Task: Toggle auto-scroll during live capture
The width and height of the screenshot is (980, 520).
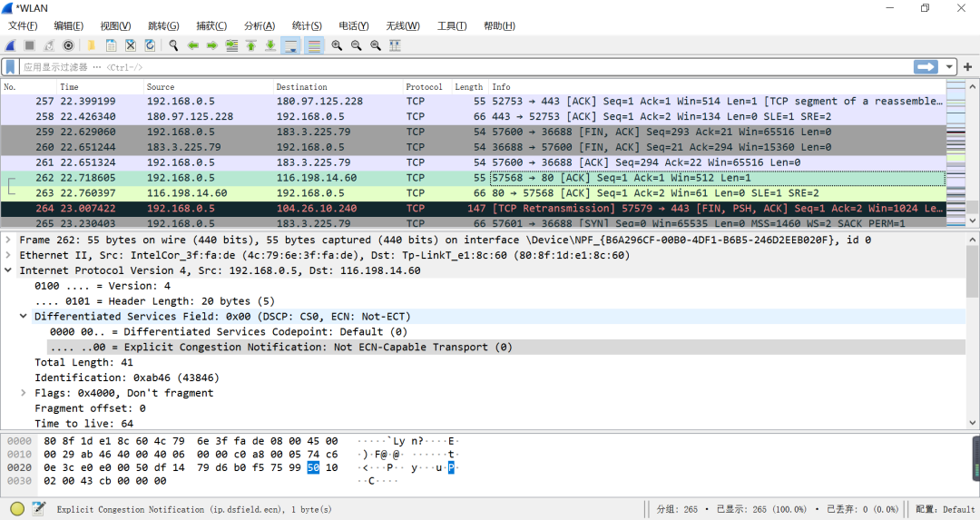Action: (x=290, y=45)
